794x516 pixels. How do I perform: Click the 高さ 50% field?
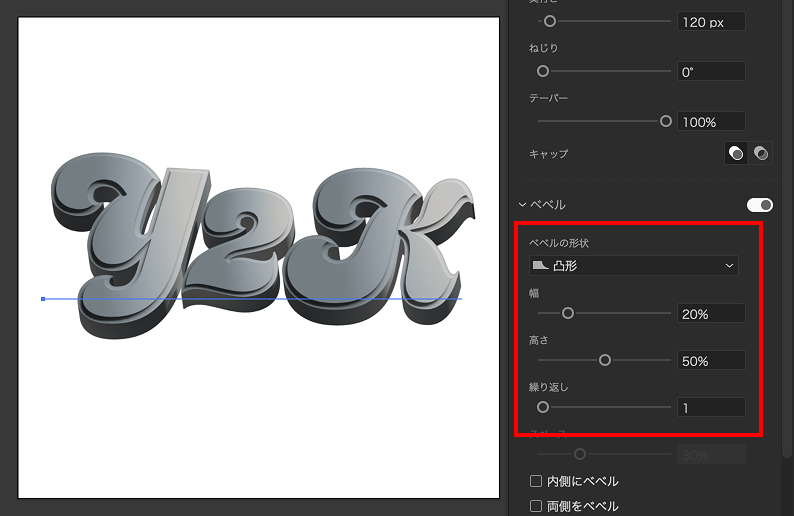click(x=711, y=361)
